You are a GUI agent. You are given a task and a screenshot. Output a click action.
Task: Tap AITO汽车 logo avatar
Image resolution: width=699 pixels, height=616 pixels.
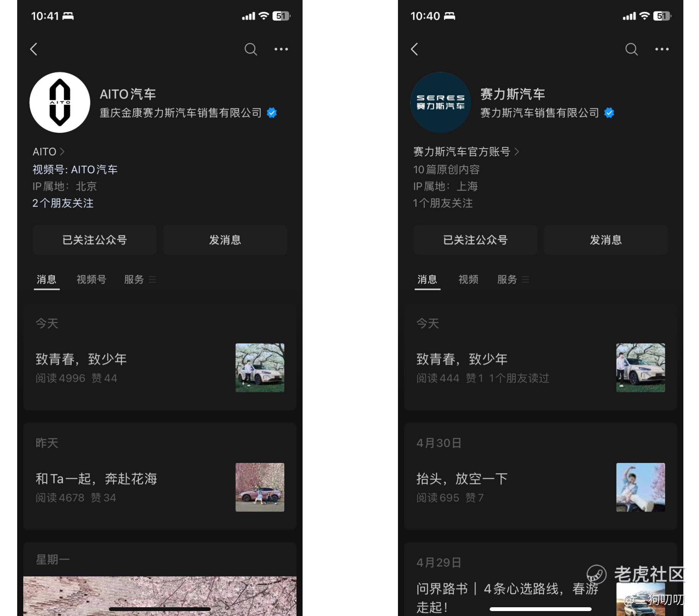tap(60, 102)
